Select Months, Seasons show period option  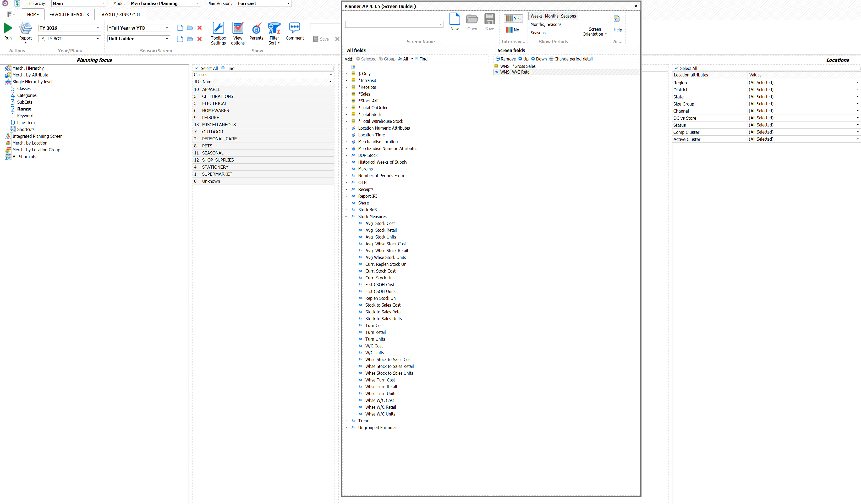coord(546,25)
